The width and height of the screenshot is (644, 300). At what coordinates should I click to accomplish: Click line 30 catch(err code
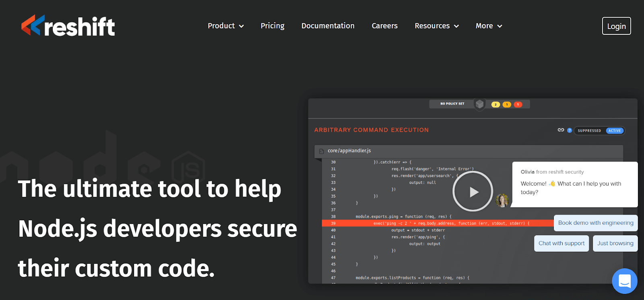[x=393, y=162]
